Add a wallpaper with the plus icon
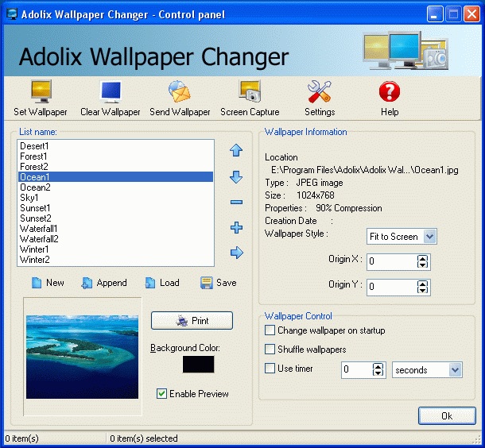485x448 pixels. tap(236, 228)
